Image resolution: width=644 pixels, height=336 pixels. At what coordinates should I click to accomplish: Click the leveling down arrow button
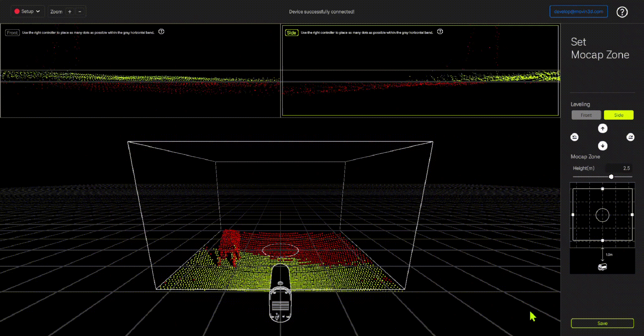(x=603, y=146)
